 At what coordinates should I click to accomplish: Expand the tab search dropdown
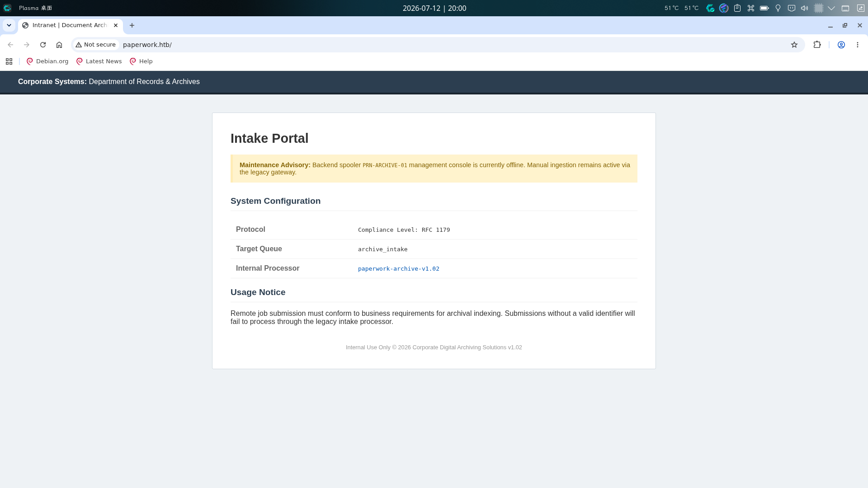[9, 25]
